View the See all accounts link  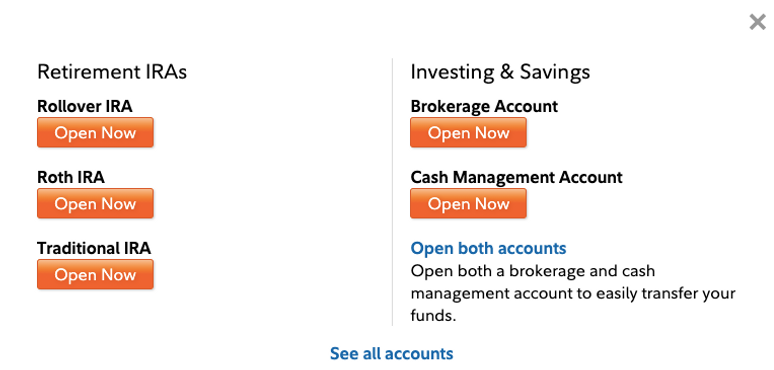click(391, 353)
